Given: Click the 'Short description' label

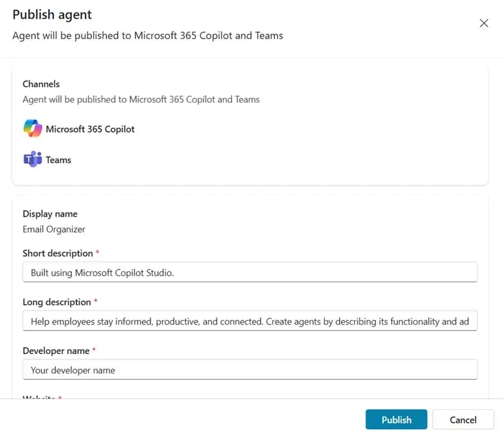Looking at the screenshot, I should click(x=58, y=253).
